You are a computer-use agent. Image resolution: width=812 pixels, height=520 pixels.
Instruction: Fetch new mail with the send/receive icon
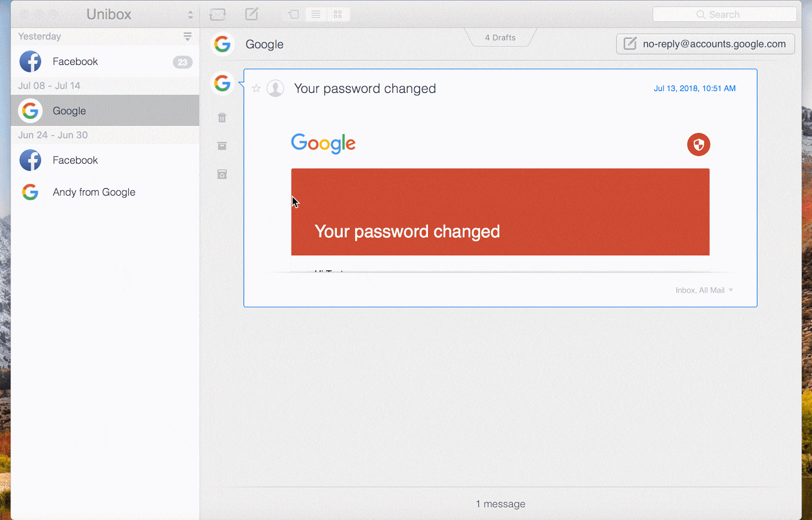(x=217, y=14)
